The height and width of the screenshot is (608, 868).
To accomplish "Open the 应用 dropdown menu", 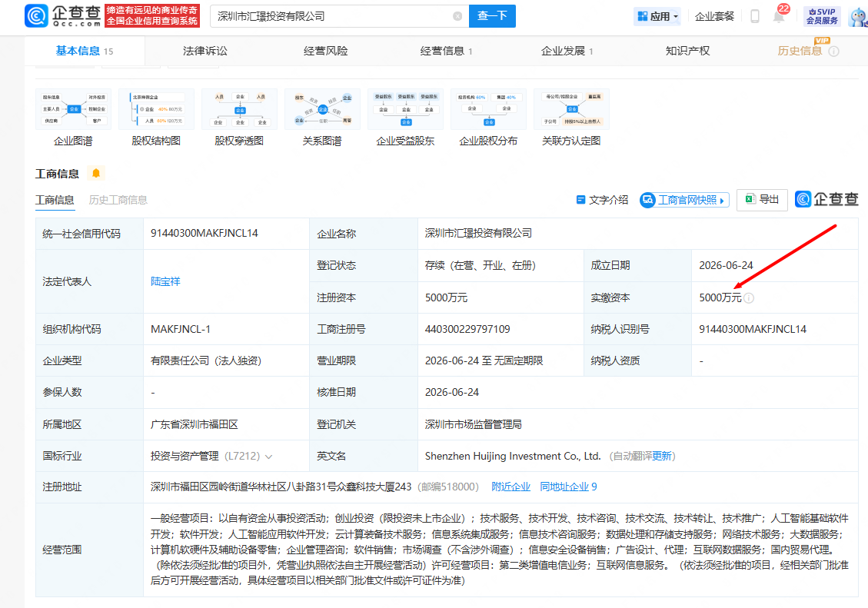I will pos(657,17).
